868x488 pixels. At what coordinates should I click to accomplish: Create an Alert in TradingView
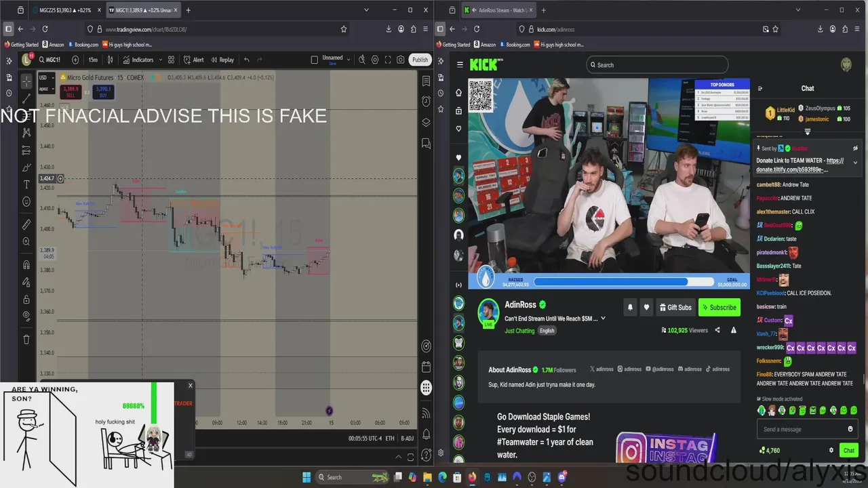pos(193,60)
